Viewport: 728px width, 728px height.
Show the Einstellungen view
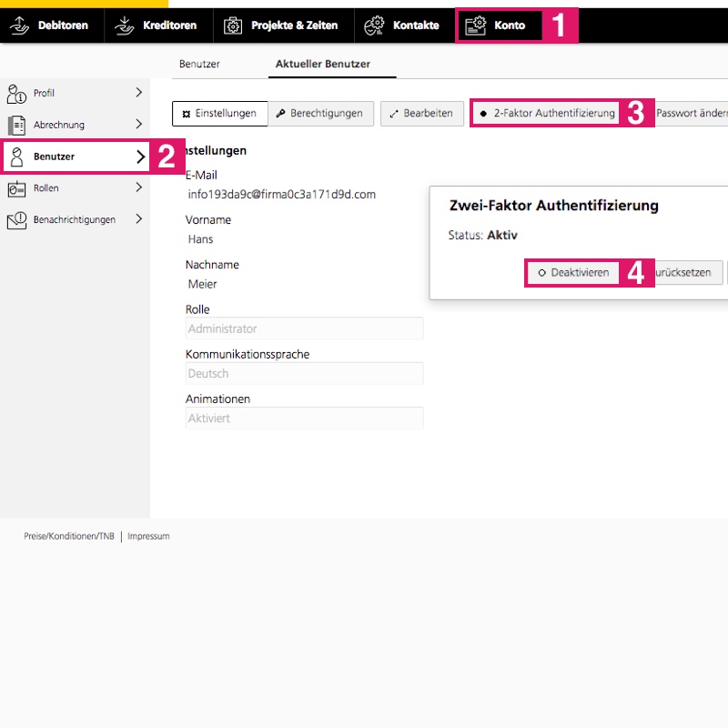coord(219,114)
